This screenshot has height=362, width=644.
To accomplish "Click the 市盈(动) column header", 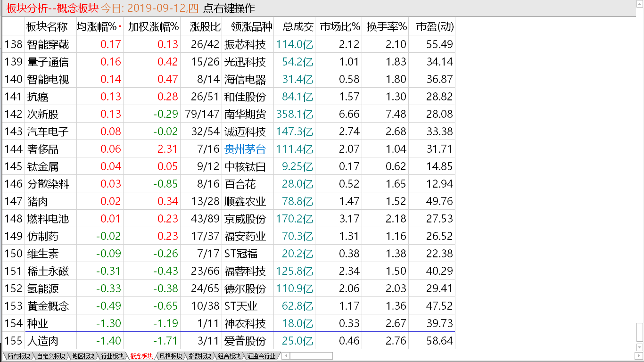I will tap(435, 26).
